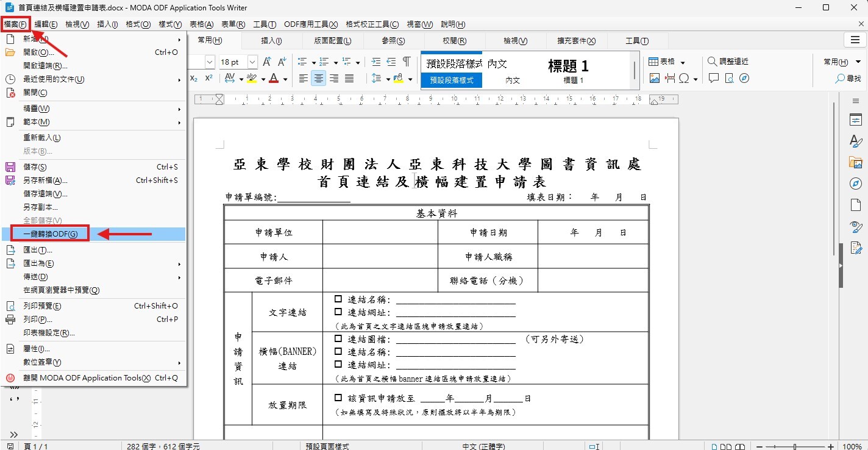Open the 編輯(E) menu

(46, 24)
